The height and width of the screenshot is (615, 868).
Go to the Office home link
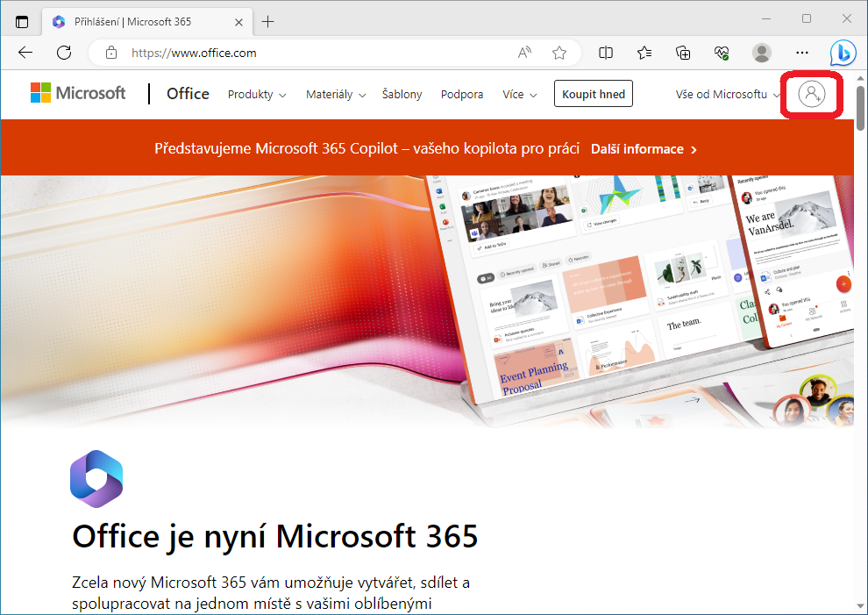click(x=188, y=94)
